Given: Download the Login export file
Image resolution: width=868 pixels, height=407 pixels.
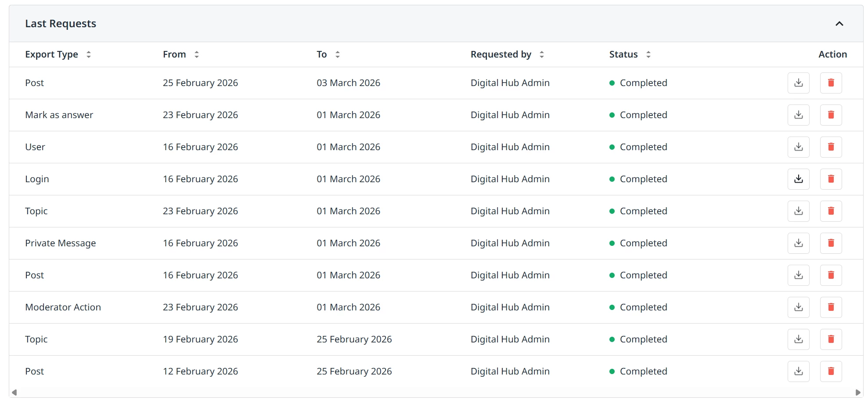Looking at the screenshot, I should point(798,179).
